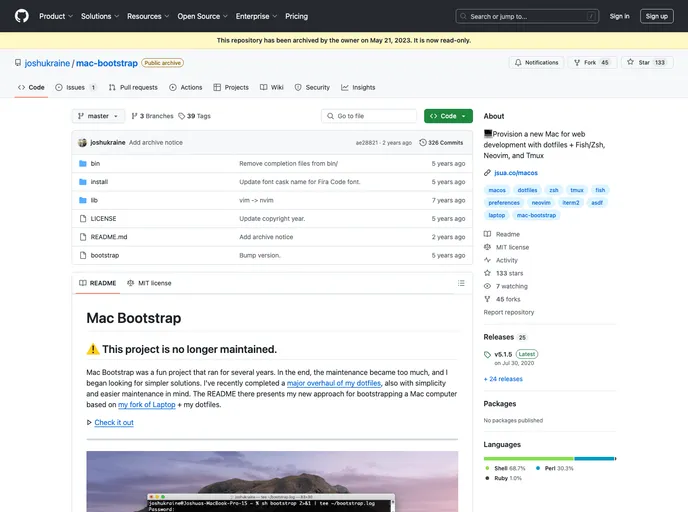Click the link icon beside jsua.co/macos
Viewport: 688px width, 512px height.
(487, 173)
